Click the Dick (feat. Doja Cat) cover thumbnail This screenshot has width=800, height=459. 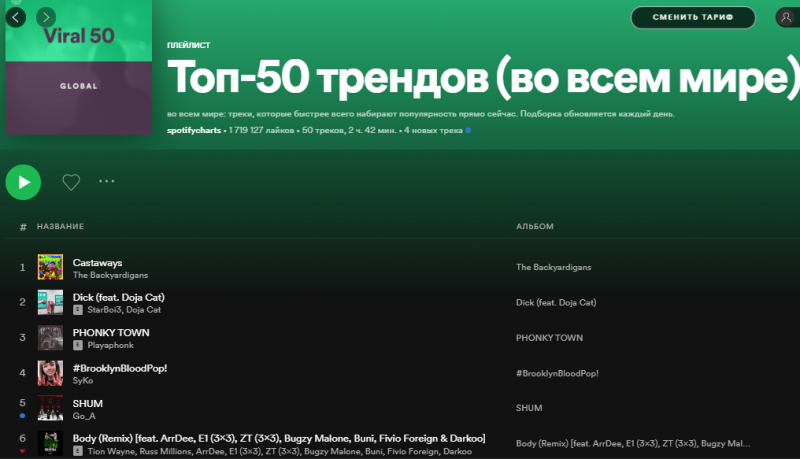pyautogui.click(x=50, y=302)
